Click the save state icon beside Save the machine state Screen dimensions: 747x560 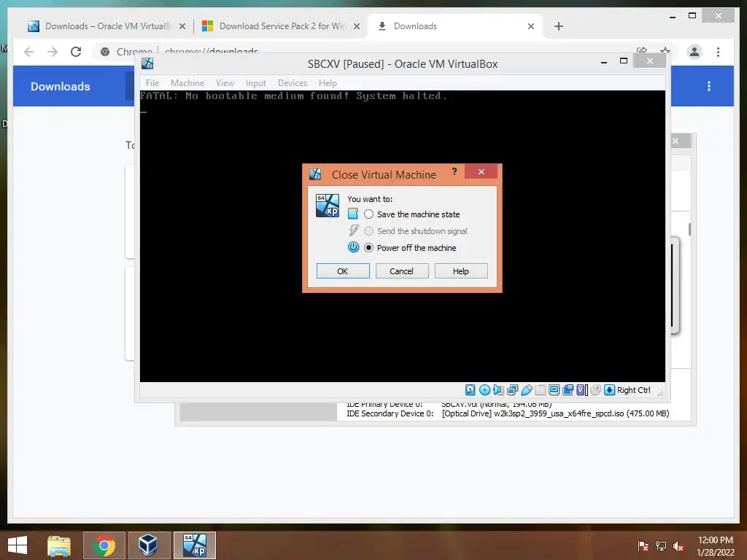353,214
